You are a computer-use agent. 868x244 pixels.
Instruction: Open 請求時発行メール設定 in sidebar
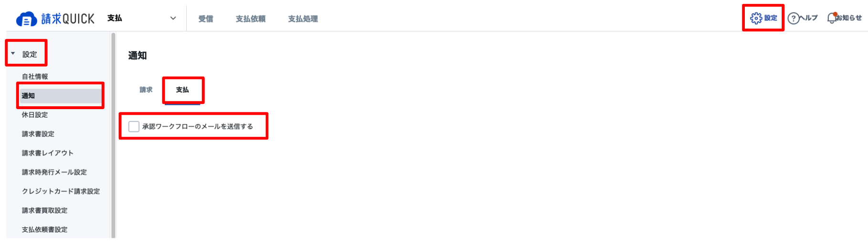[54, 172]
